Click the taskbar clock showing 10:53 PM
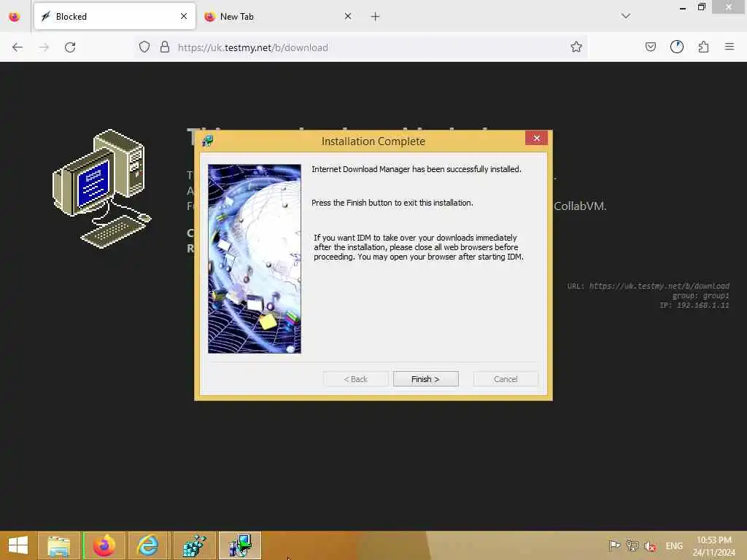The height and width of the screenshot is (560, 747). coord(713,545)
